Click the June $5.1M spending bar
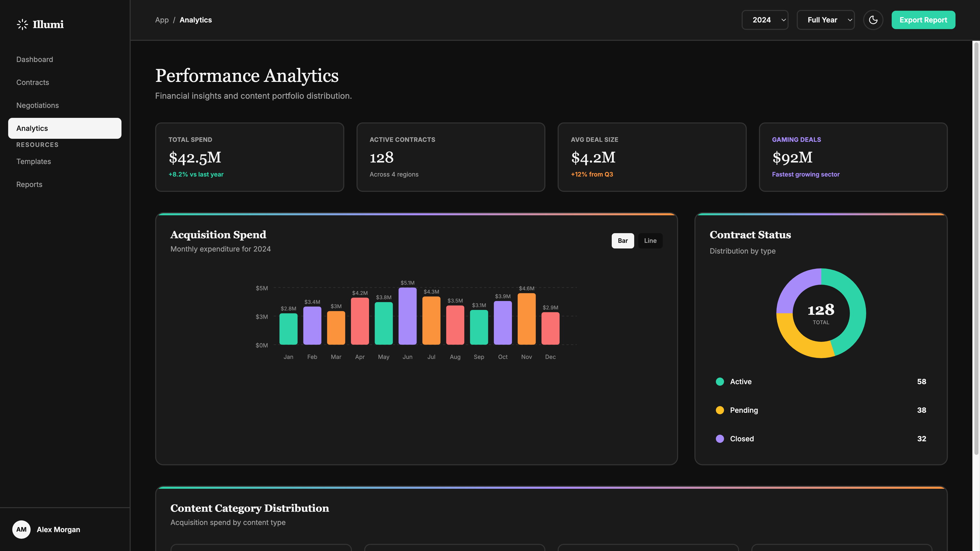This screenshot has width=980, height=551. tap(407, 316)
